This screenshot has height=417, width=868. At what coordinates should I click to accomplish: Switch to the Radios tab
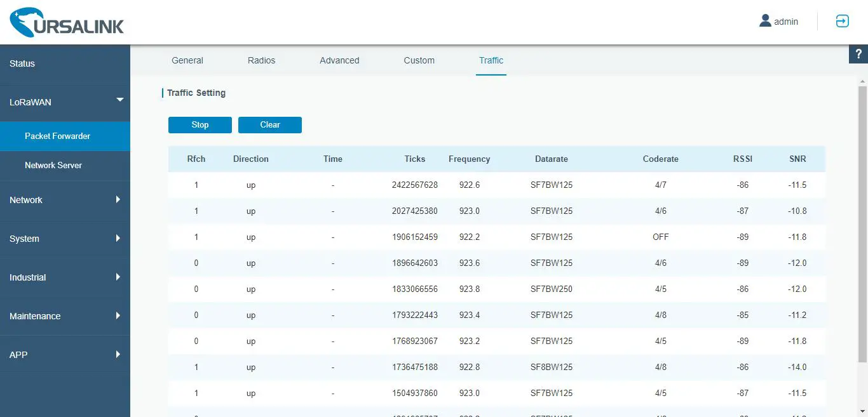tap(261, 60)
